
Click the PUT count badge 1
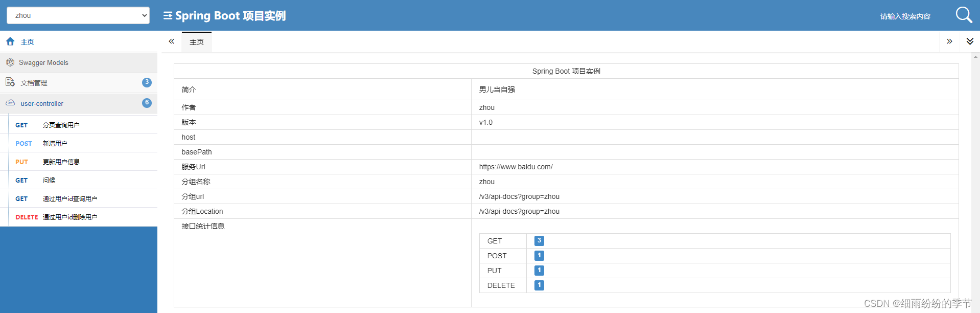pyautogui.click(x=539, y=270)
